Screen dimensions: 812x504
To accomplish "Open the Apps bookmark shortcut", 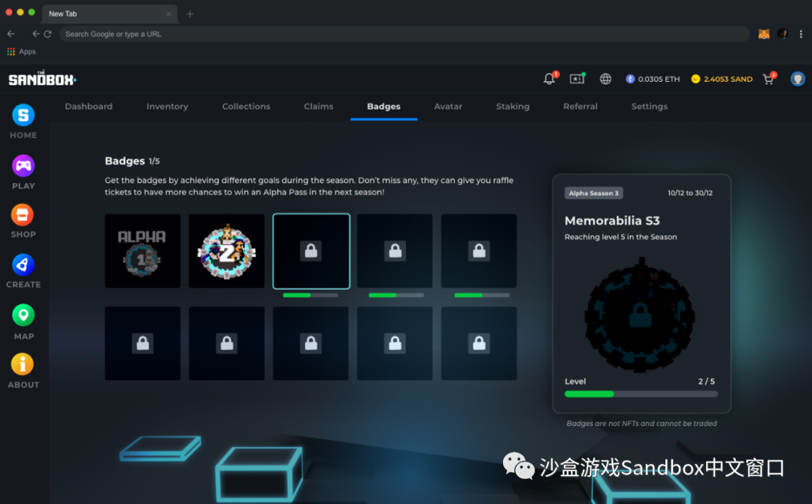I will pyautogui.click(x=21, y=52).
